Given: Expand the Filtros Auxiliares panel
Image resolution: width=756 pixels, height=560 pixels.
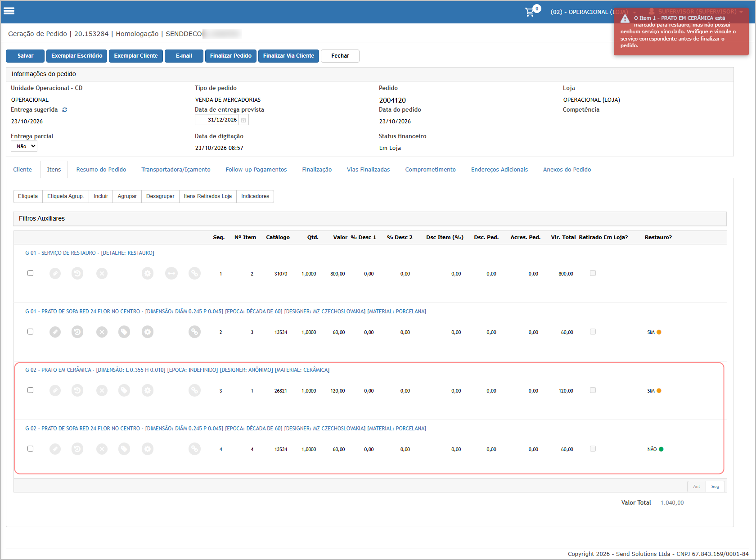Looking at the screenshot, I should coord(370,218).
